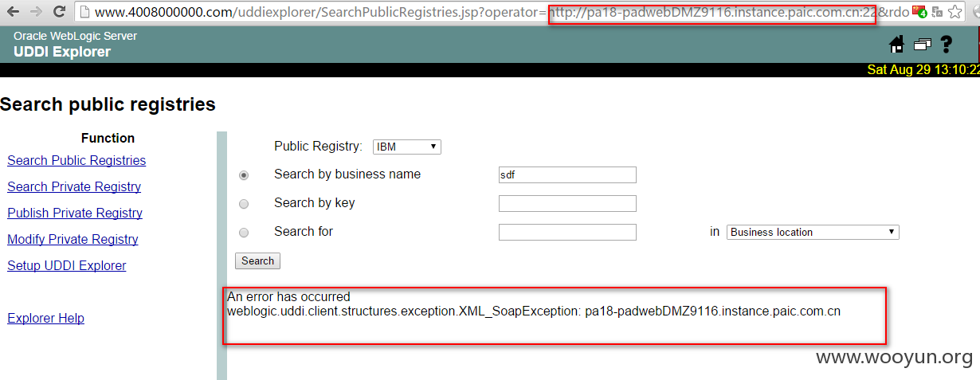Open the Setup UDDI Explorer link

click(67, 265)
